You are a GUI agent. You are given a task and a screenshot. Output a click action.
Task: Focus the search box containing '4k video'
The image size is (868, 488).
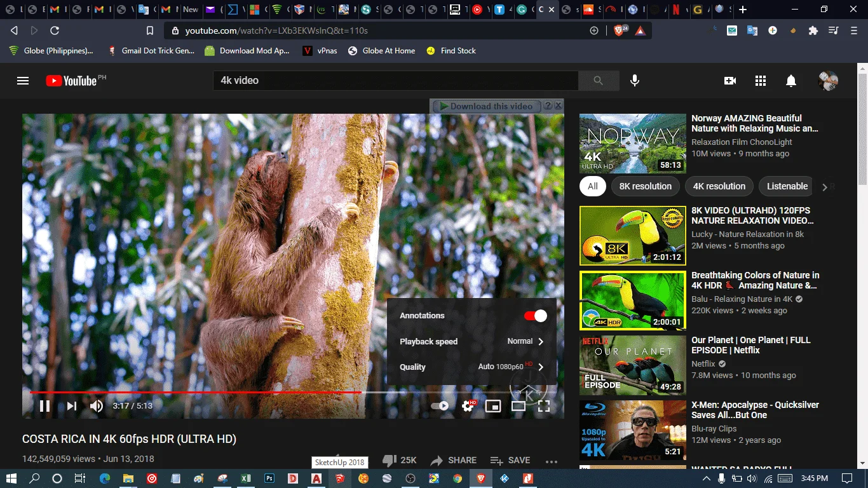(395, 81)
